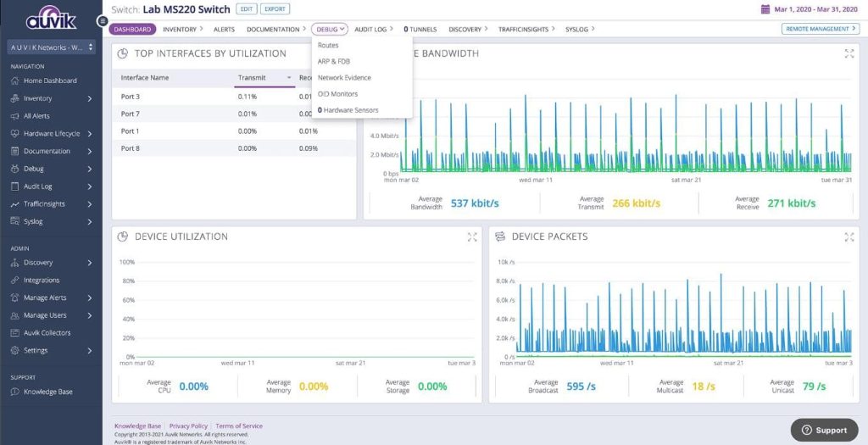This screenshot has height=445, width=868.
Task: Maximize the Device Packets widget
Action: (849, 236)
